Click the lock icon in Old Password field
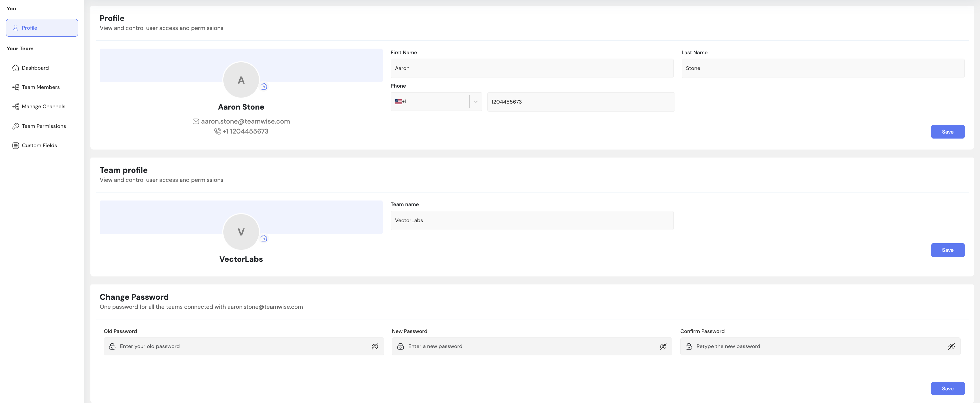980x403 pixels. [112, 346]
